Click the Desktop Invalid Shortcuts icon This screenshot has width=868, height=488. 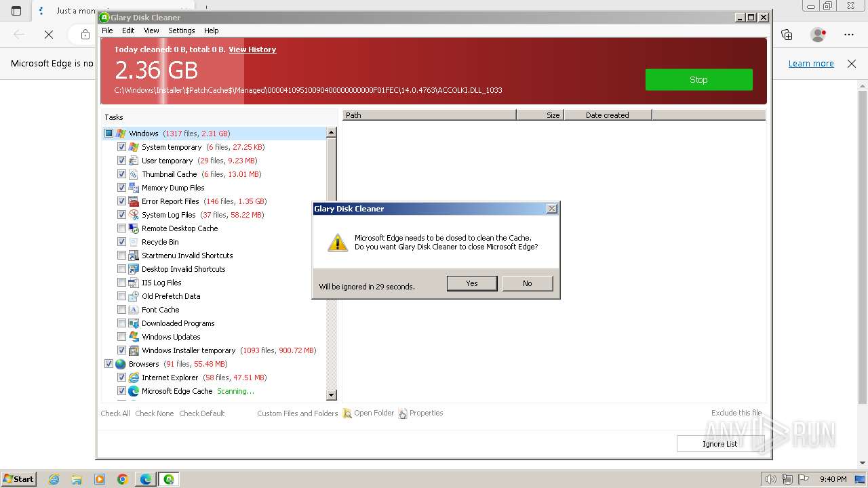pos(134,269)
